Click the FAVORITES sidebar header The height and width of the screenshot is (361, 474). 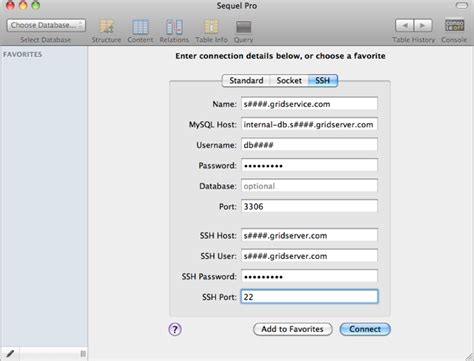point(23,54)
